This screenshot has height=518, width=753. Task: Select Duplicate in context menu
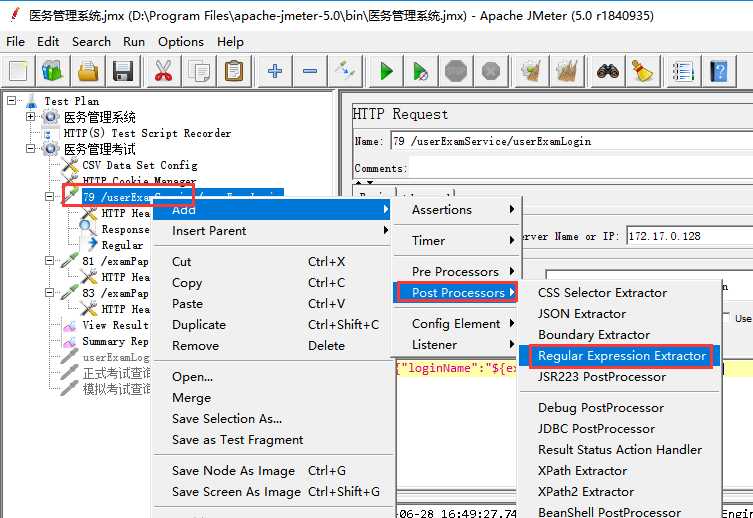pos(272,325)
